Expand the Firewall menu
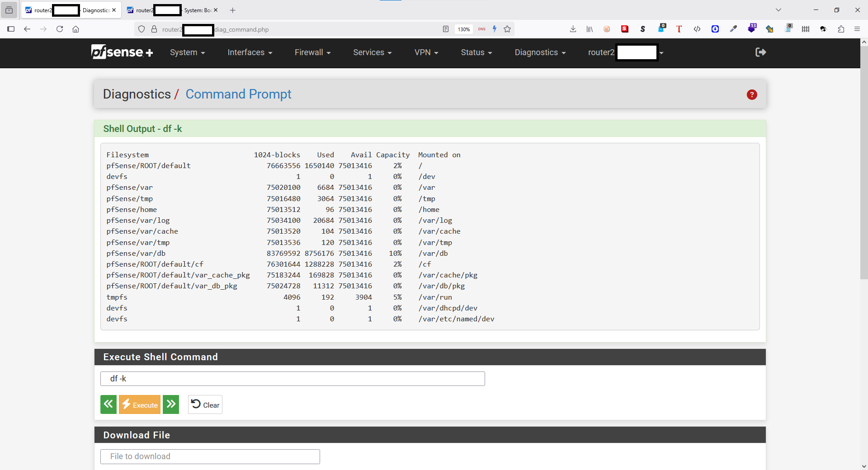The height and width of the screenshot is (470, 868). click(x=312, y=52)
